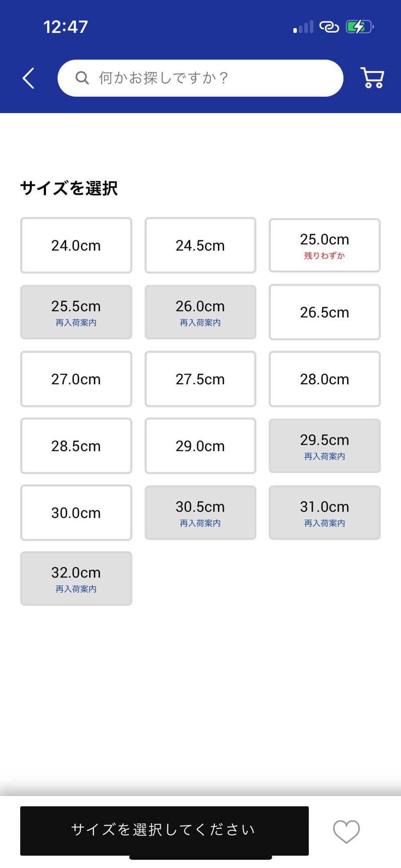Viewport: 401px width, 868px height.
Task: Choose size 30.0cm
Action: click(x=76, y=512)
